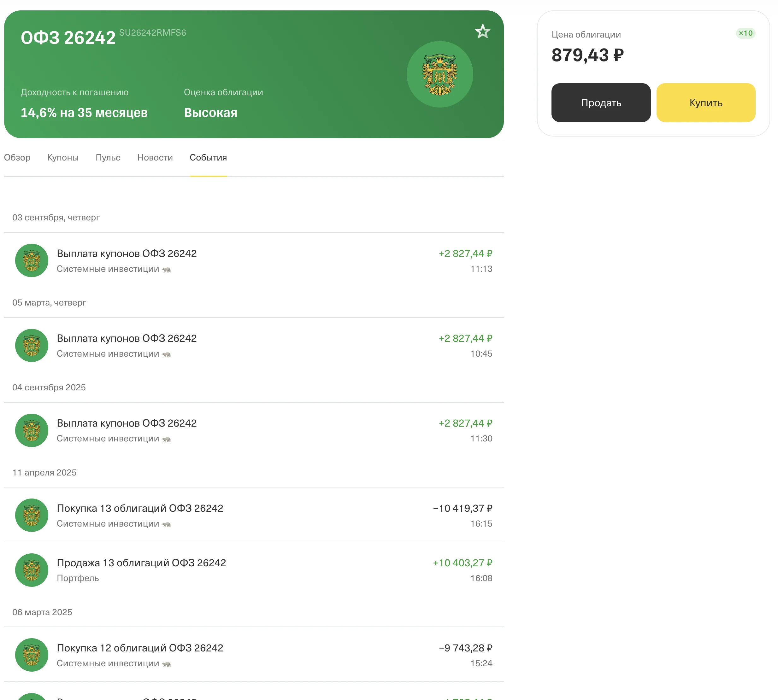Click the 'Портфель' account label
The image size is (778, 700).
78,578
